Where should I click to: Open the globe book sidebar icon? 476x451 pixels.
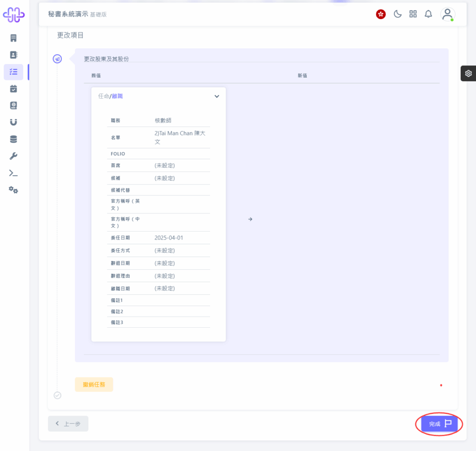tap(13, 106)
